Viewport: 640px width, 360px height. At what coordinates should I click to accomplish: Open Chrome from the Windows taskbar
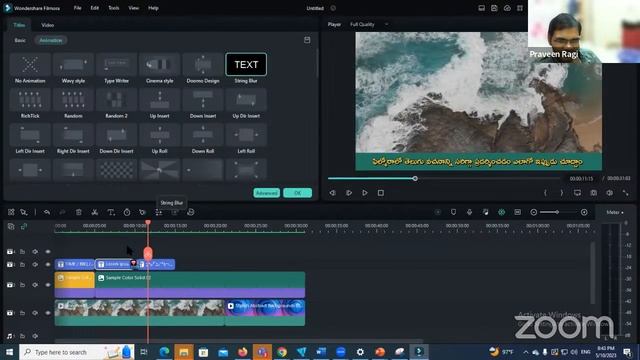pos(282,352)
